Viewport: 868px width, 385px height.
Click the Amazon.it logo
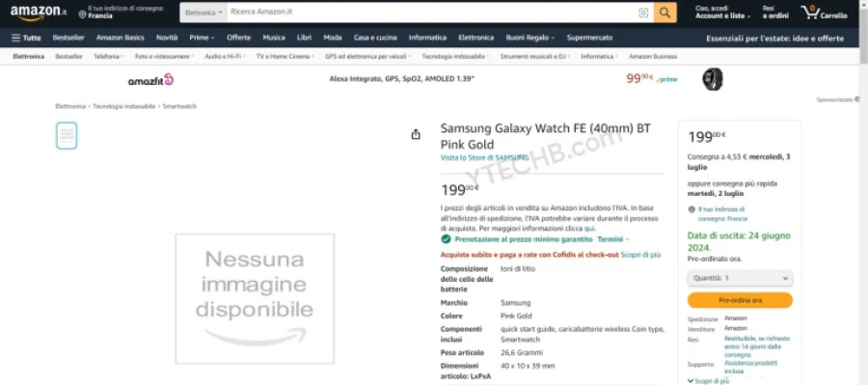[39, 13]
